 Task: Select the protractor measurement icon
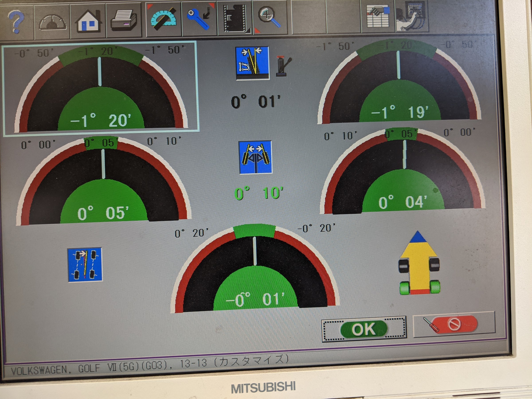coord(163,19)
